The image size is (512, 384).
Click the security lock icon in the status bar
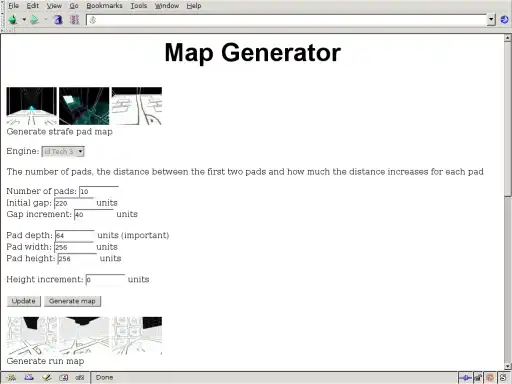[x=478, y=378]
